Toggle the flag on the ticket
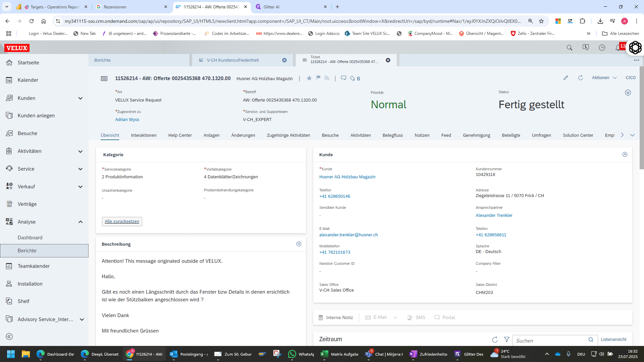Viewport: 644px width, 362px height. [318, 78]
